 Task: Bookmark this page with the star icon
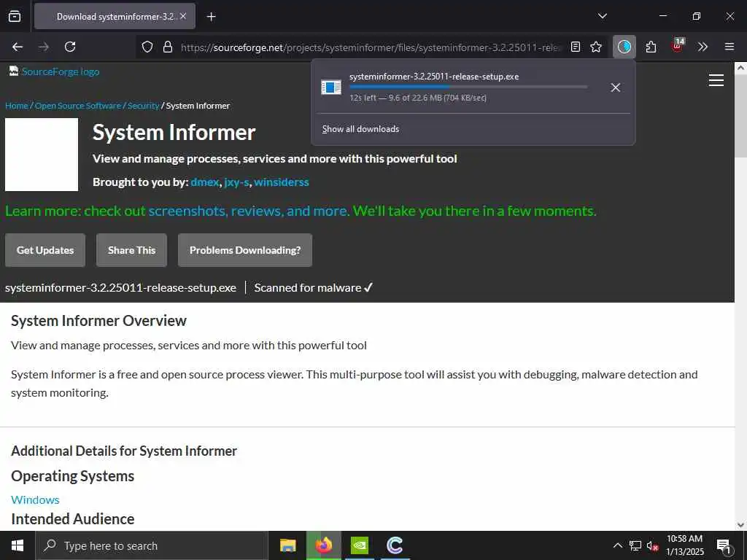click(x=596, y=47)
